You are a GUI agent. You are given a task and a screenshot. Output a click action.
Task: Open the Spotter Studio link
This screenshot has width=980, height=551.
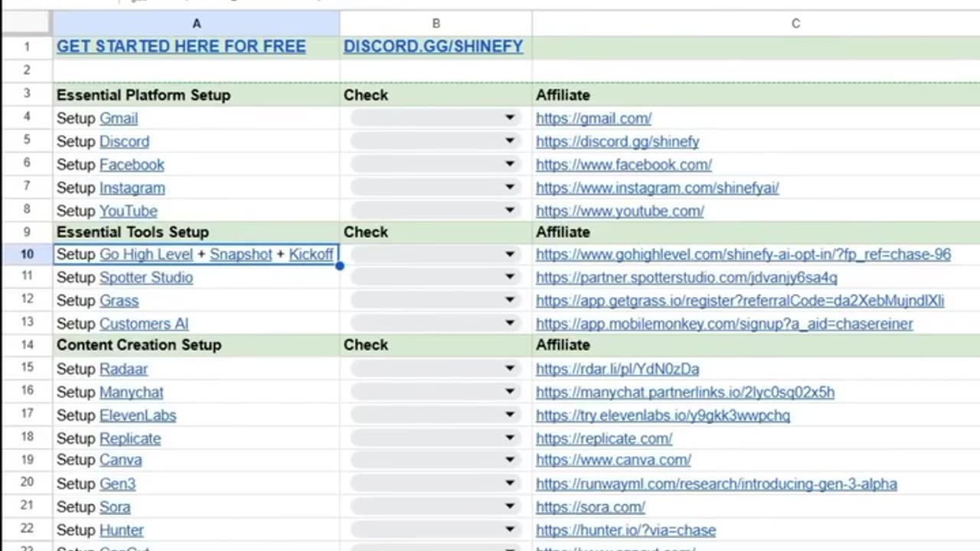(146, 277)
